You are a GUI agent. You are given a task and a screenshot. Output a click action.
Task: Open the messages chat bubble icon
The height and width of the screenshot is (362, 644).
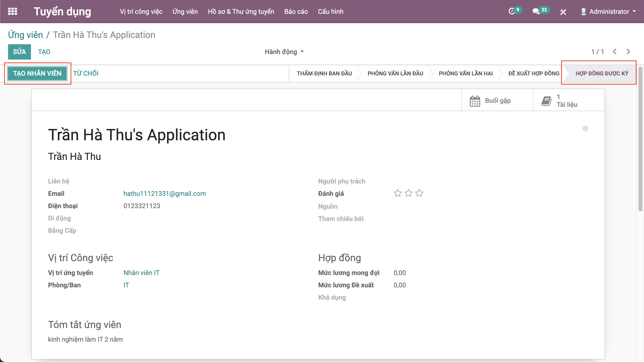click(x=536, y=12)
